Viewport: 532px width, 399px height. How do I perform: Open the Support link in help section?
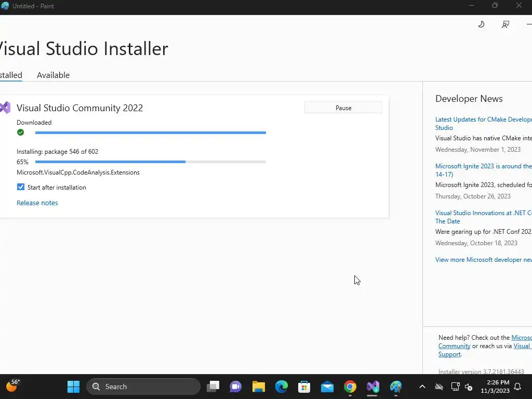tap(449, 354)
